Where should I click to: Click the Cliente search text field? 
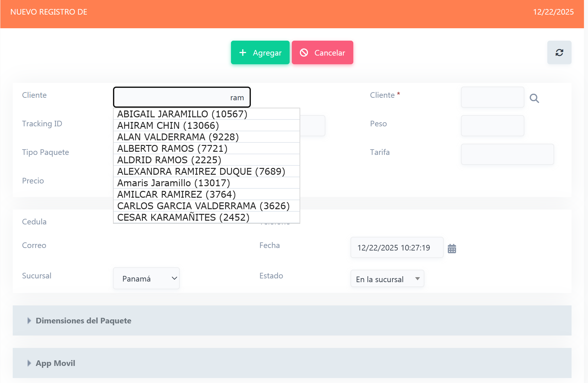click(x=182, y=97)
